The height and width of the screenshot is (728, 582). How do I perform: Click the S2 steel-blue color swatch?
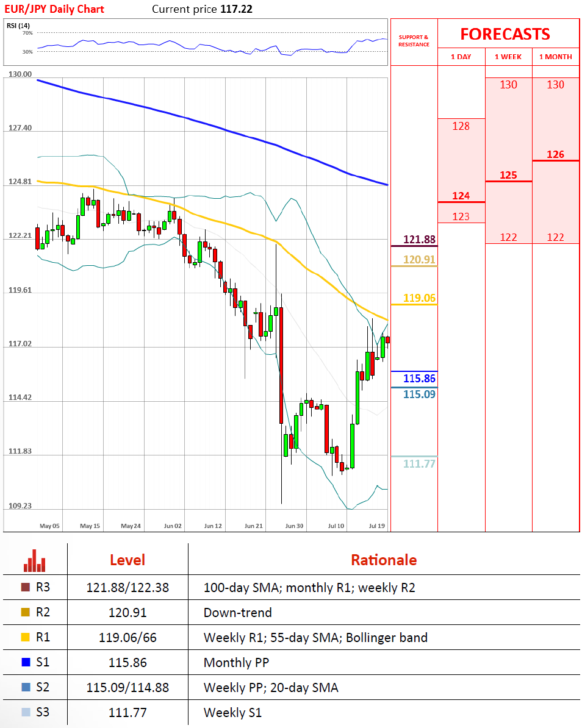coord(26,687)
